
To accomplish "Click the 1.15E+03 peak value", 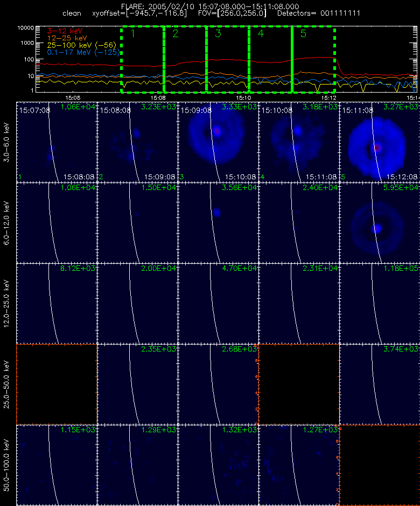I will [x=78, y=430].
